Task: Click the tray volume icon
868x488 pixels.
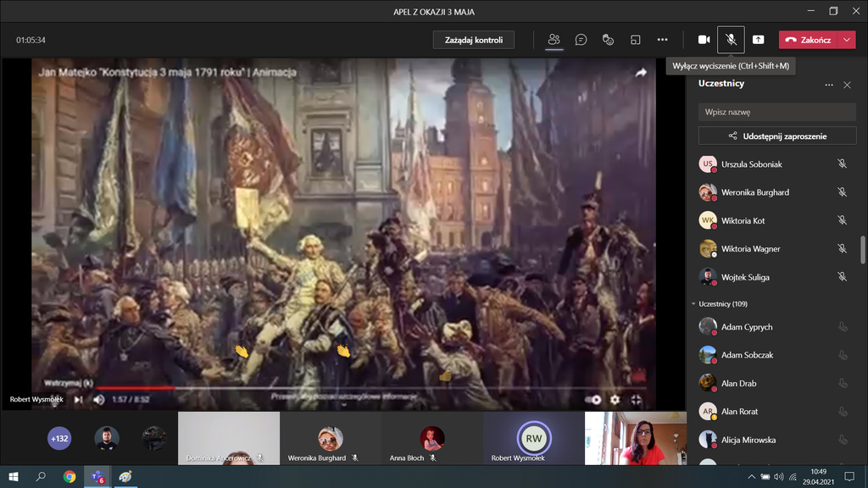Action: click(x=779, y=476)
